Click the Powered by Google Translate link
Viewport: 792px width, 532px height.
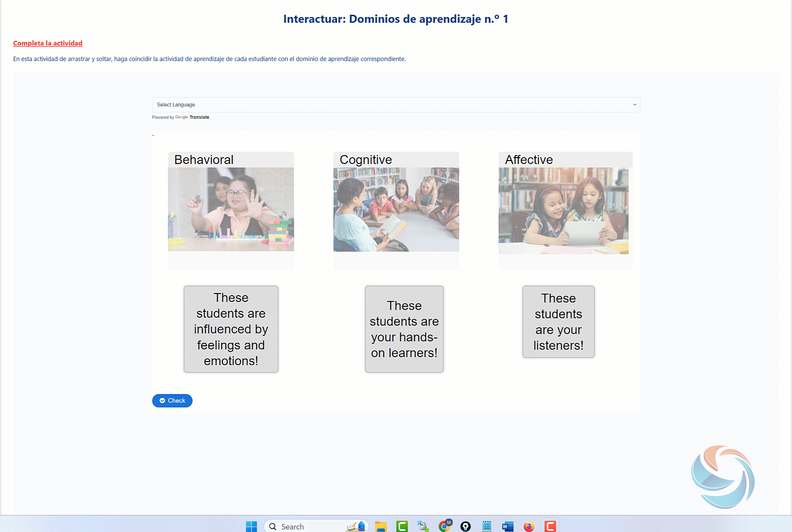click(181, 117)
